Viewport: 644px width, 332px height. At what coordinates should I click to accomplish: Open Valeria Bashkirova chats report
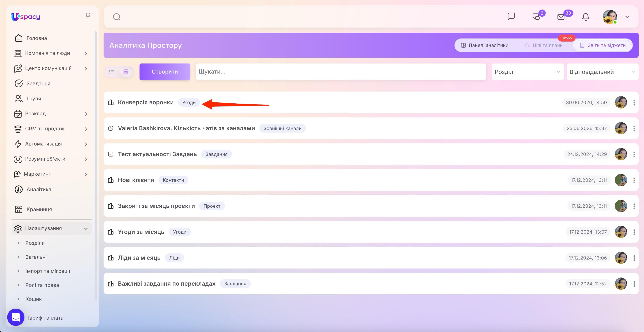click(186, 128)
